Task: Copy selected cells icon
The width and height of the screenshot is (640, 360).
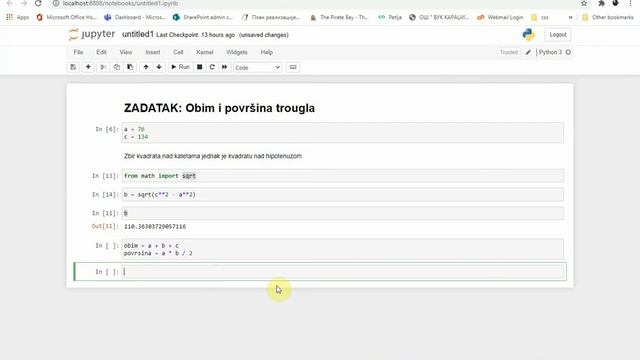Action: 117,67
